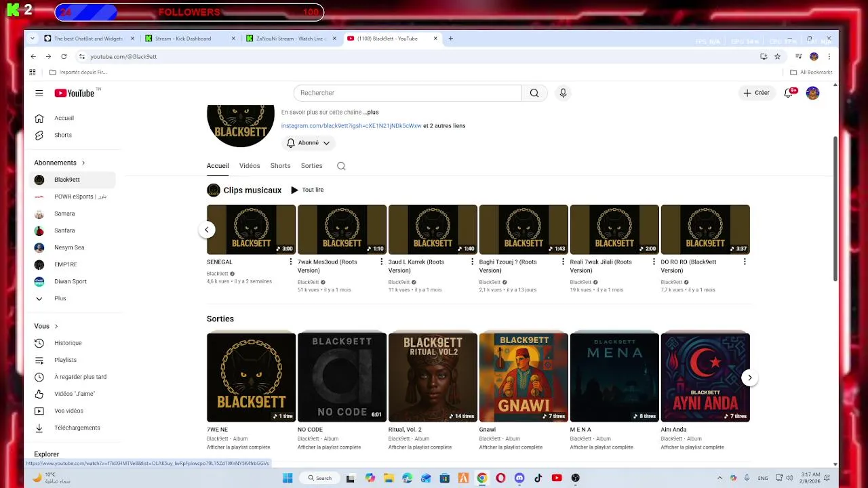
Task: Open the Abonné subscription dropdown
Action: coord(309,143)
